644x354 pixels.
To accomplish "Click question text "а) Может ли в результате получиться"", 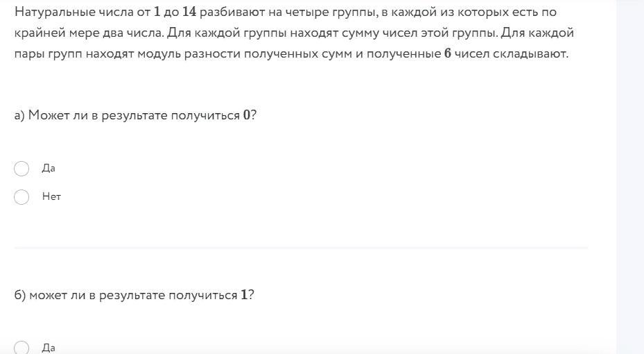I will (x=127, y=115).
